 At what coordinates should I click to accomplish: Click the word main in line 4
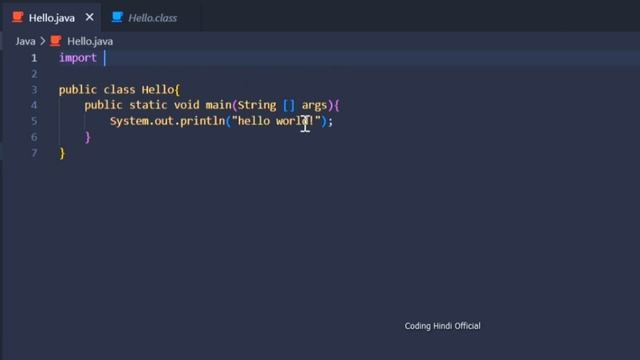pyautogui.click(x=218, y=105)
